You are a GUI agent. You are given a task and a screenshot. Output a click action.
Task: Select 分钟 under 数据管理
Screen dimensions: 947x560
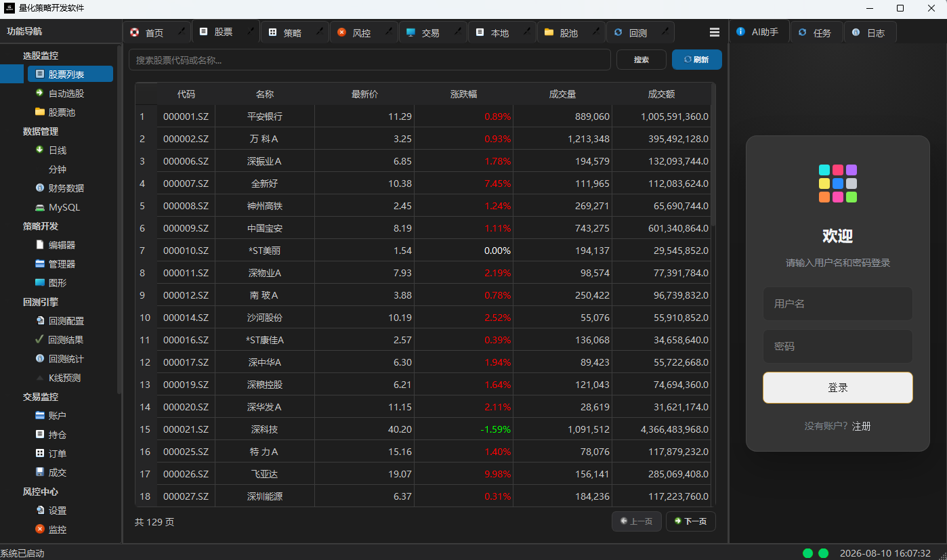pyautogui.click(x=58, y=169)
